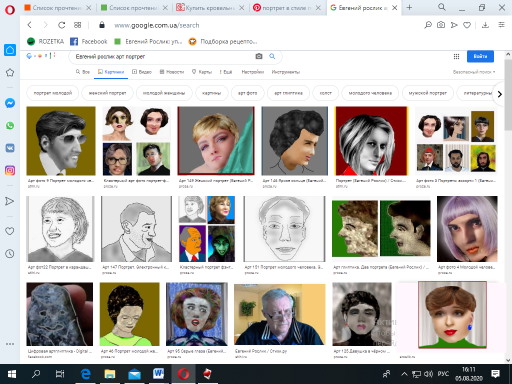Open the Инструменты search tools
Image resolution: width=512 pixels, height=384 pixels.
pos(286,72)
